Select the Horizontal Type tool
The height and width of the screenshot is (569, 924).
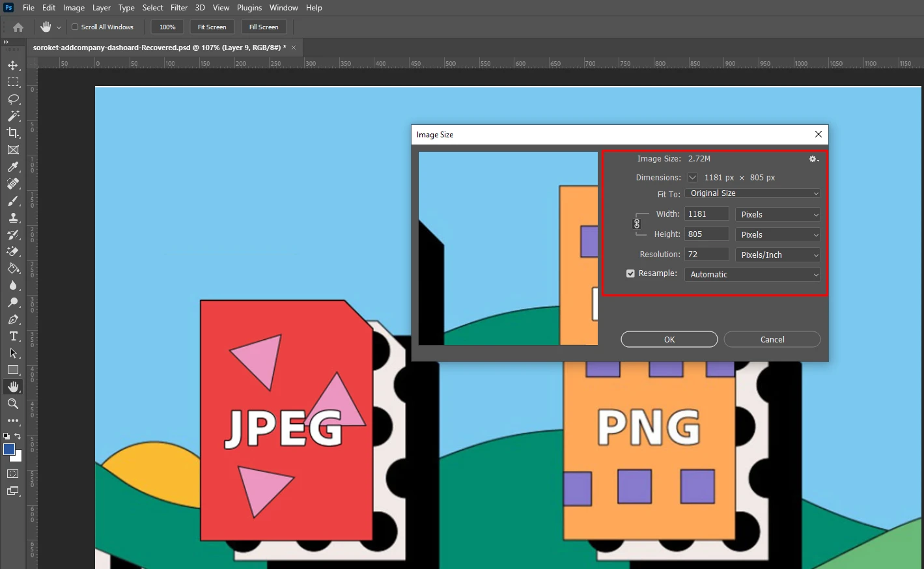point(13,336)
